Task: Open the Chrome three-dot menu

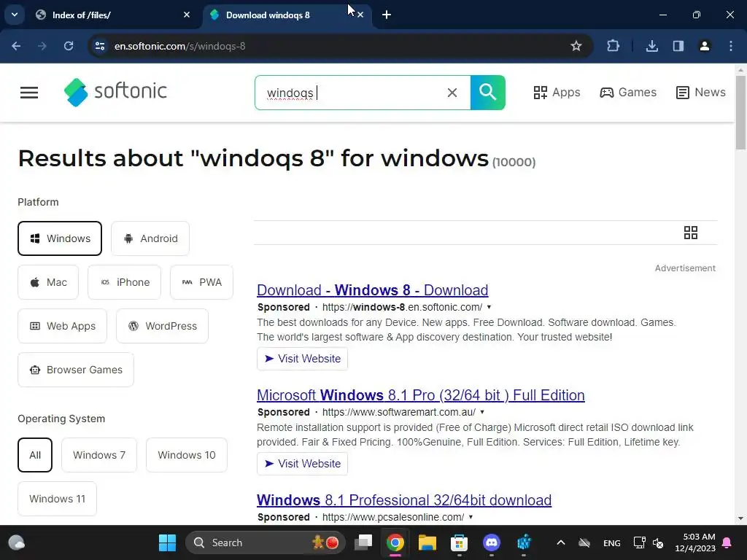Action: point(731,46)
